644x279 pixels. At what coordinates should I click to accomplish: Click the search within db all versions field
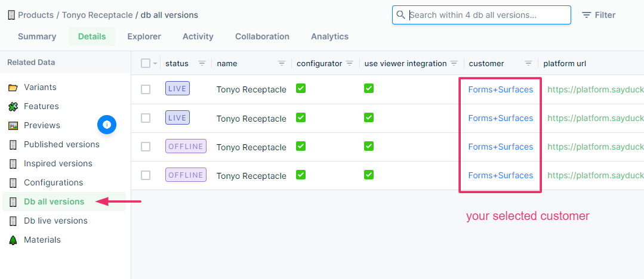(481, 15)
